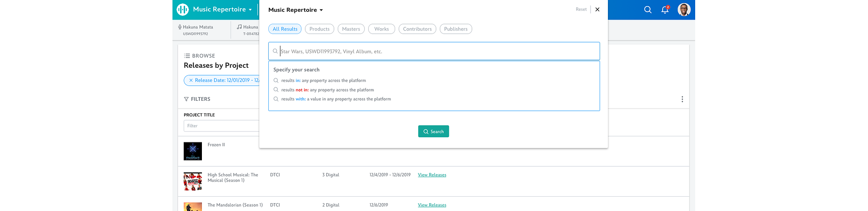The width and height of the screenshot is (868, 211).
Task: View Releases for High School Musical
Action: [432, 175]
